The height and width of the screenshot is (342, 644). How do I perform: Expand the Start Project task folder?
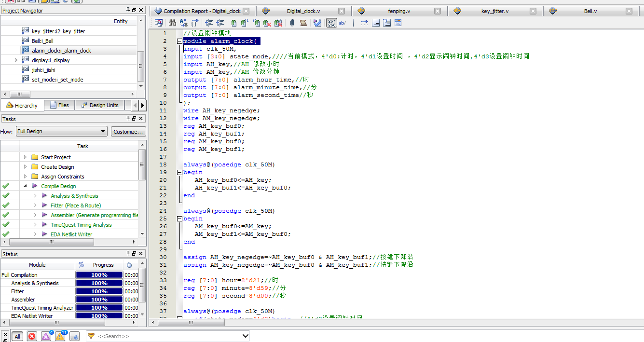point(26,157)
